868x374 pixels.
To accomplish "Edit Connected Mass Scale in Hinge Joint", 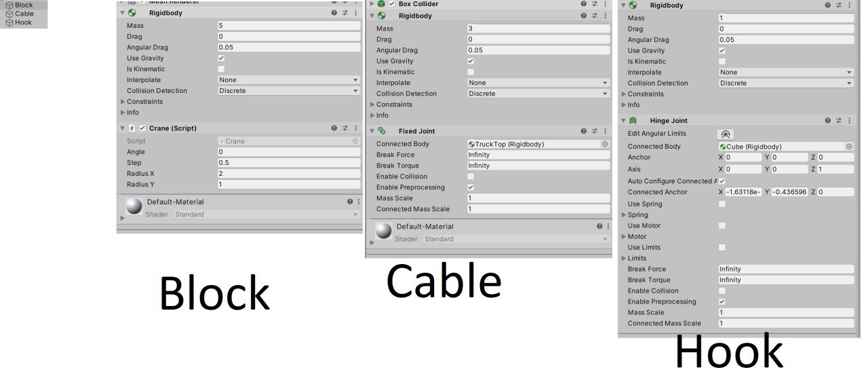I will [786, 323].
